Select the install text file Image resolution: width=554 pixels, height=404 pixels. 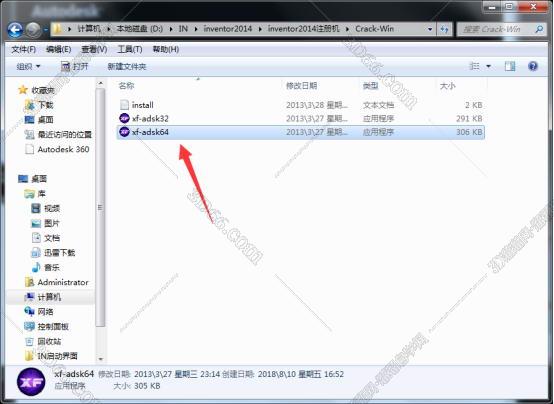point(300,105)
